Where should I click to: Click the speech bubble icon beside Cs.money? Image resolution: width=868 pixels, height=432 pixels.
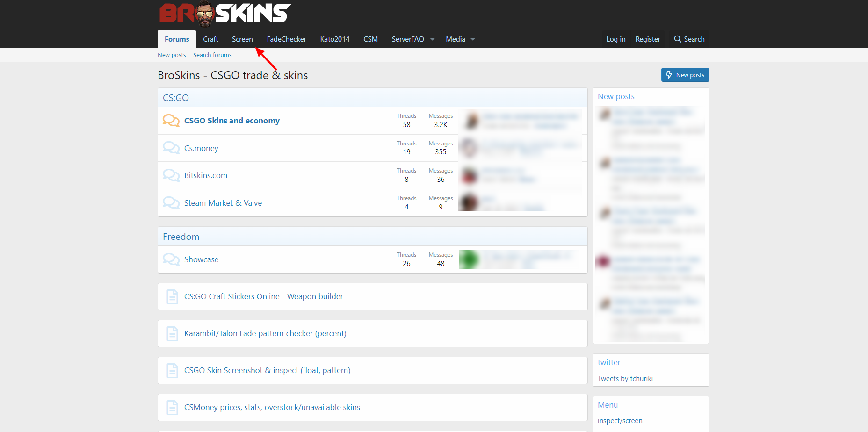171,148
